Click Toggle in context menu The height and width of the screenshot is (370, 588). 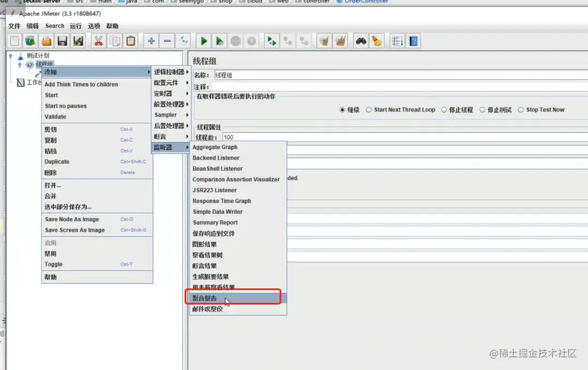97,264
